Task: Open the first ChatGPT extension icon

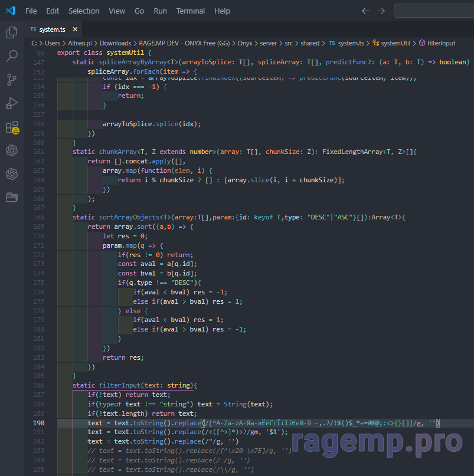Action: pos(11,150)
